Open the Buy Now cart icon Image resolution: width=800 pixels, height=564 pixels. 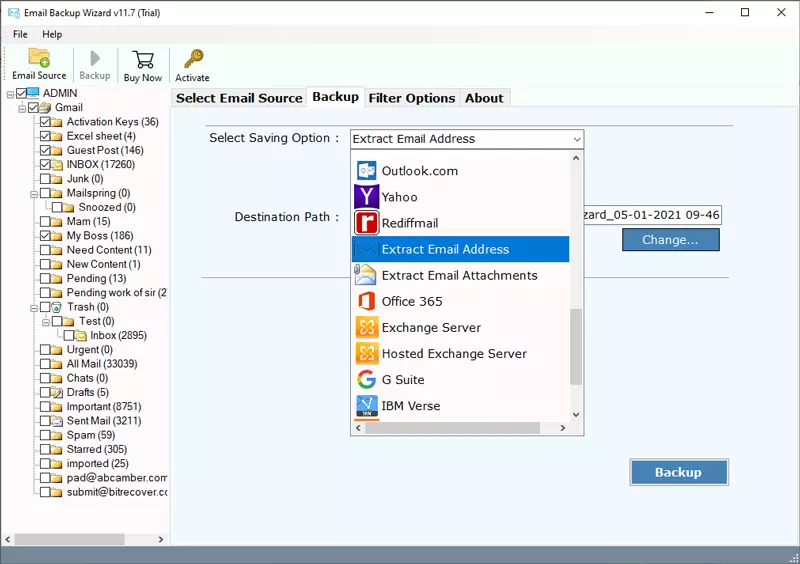(143, 59)
